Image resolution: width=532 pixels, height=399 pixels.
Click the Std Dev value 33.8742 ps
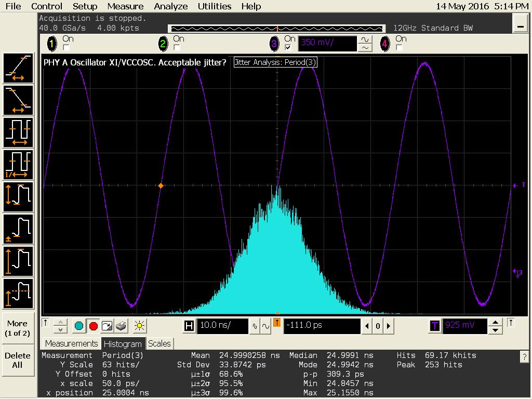242,365
